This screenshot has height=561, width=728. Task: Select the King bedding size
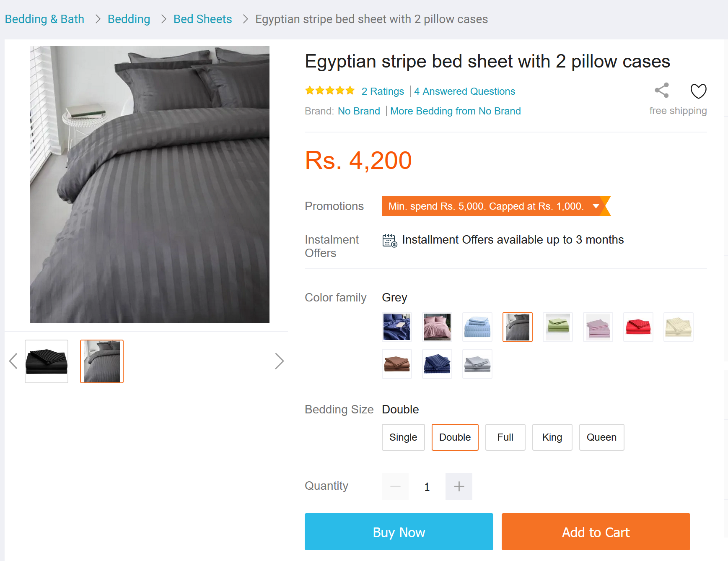(552, 437)
